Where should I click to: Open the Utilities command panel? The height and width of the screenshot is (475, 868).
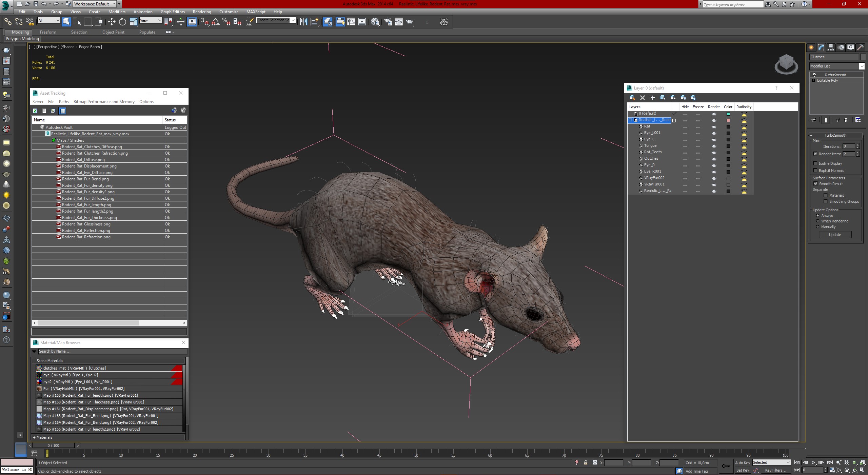(x=860, y=47)
